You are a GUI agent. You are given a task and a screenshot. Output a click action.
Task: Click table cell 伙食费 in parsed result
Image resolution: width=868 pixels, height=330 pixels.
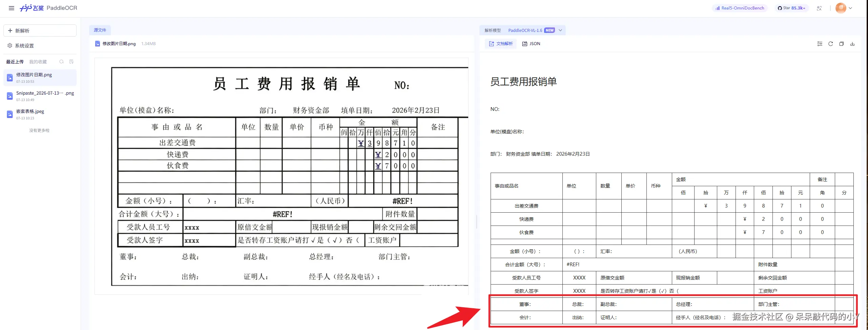pos(526,232)
